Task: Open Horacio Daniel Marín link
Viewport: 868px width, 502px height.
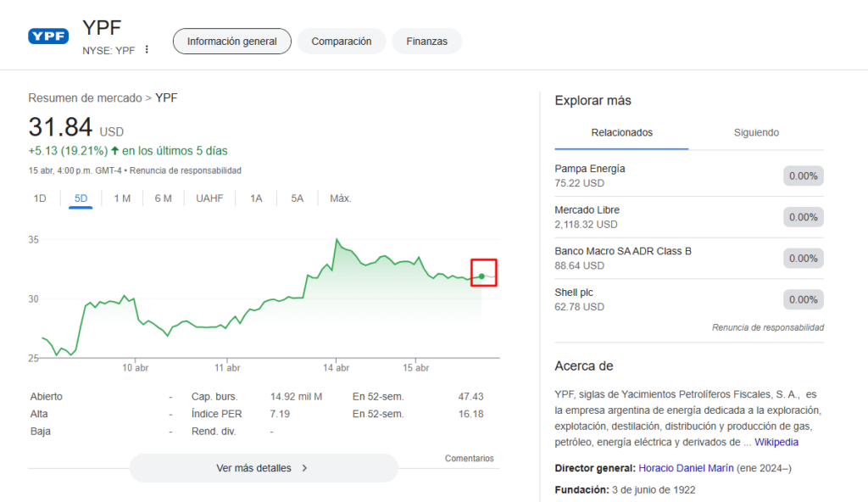Action: [x=686, y=468]
